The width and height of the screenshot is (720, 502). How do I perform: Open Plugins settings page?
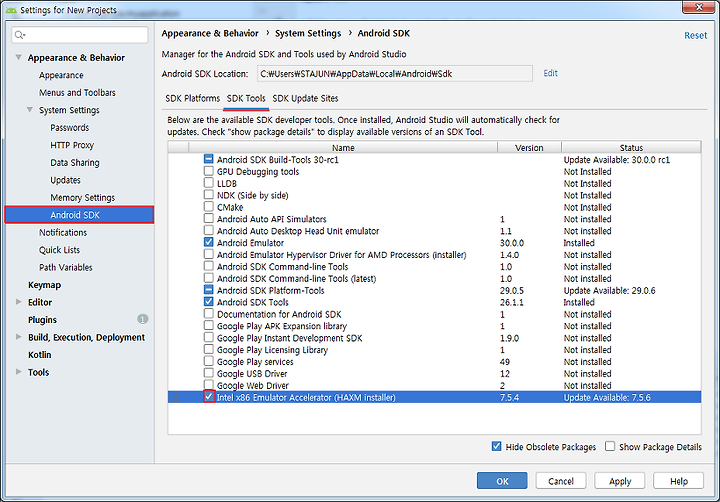tap(42, 319)
